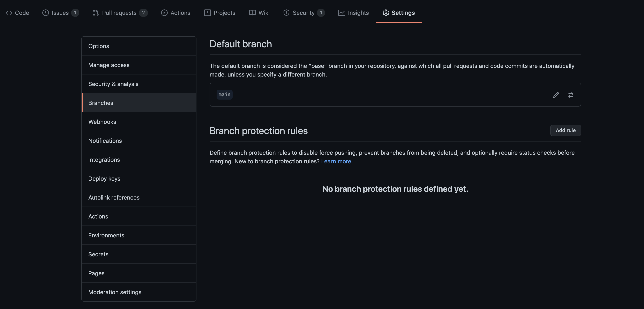The height and width of the screenshot is (309, 644).
Task: Edit the default branch name with the pencil icon
Action: tap(556, 95)
